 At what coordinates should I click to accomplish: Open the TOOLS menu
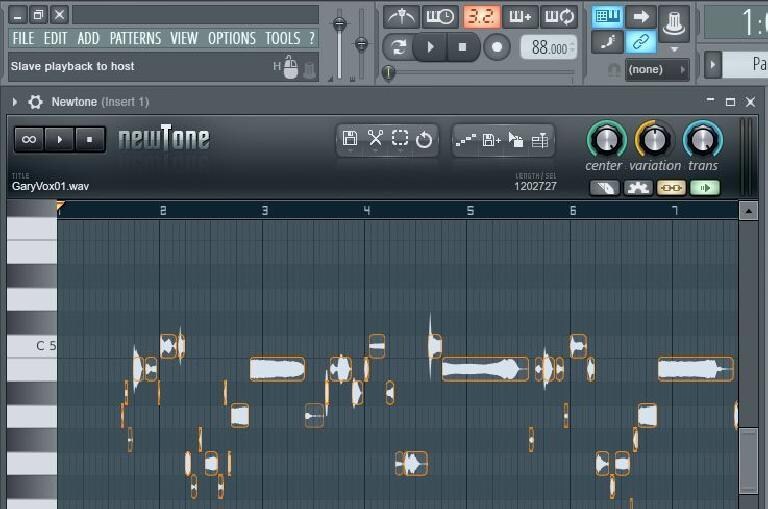(283, 38)
